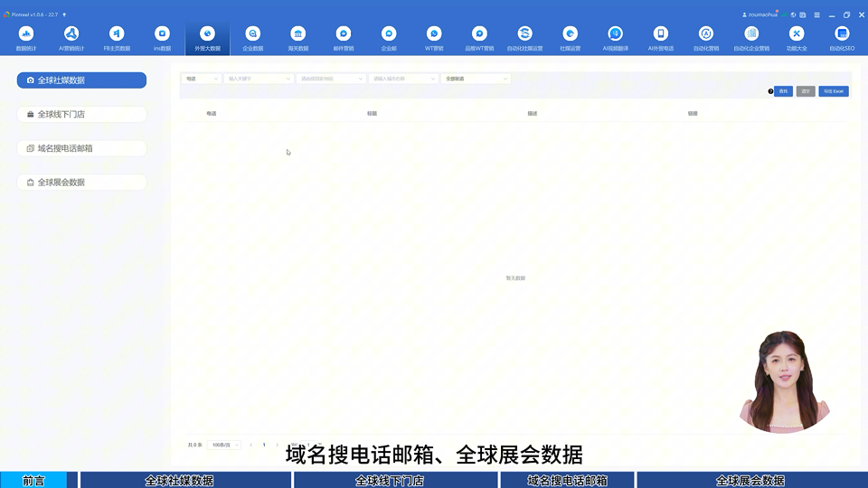Click the icon beside the title bar globe
This screenshot has height=488, width=868.
point(803,15)
